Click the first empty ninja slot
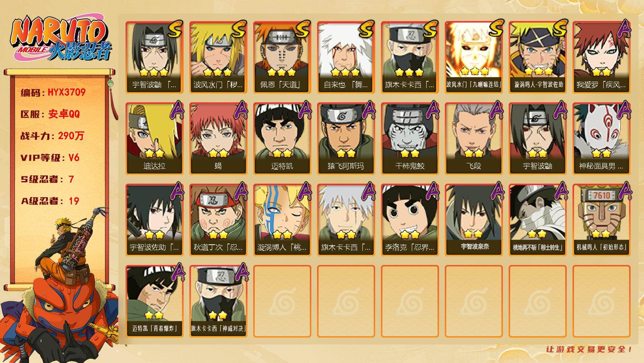644x363 pixels. point(282,301)
